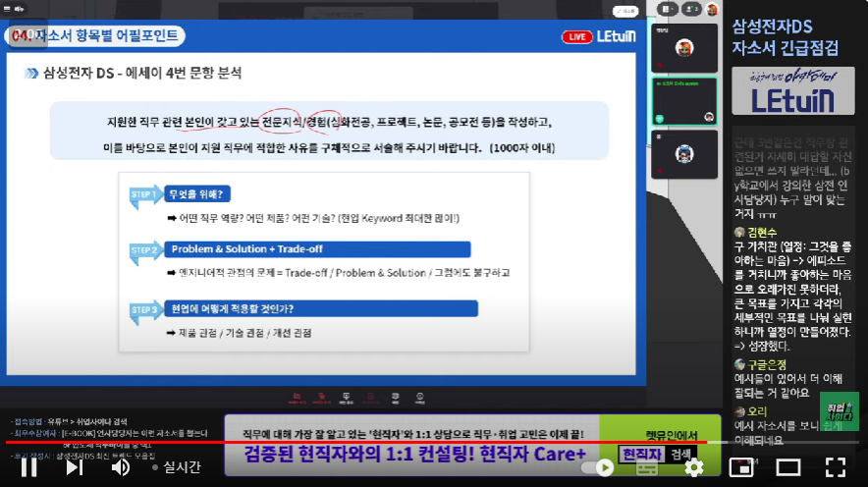The height and width of the screenshot is (487, 868).
Task: Toggle the autoplay switch
Action: point(598,467)
